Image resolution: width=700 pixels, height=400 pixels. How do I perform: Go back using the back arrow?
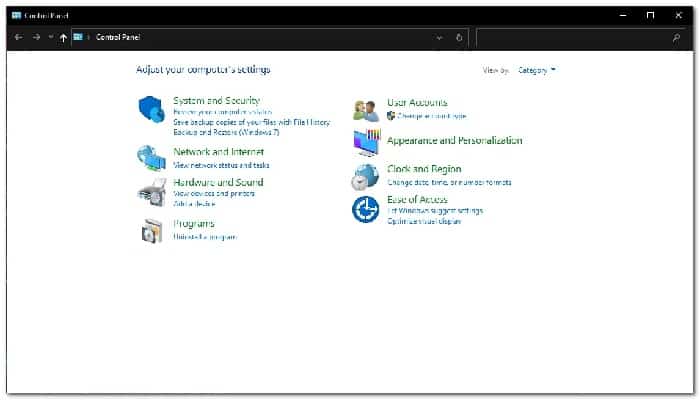pos(18,38)
